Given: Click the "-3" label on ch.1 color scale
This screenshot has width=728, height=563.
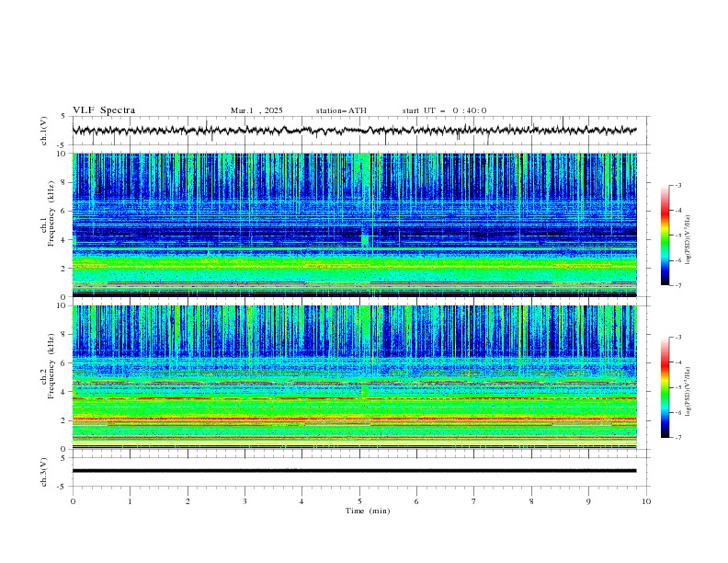Looking at the screenshot, I should pyautogui.click(x=677, y=185).
